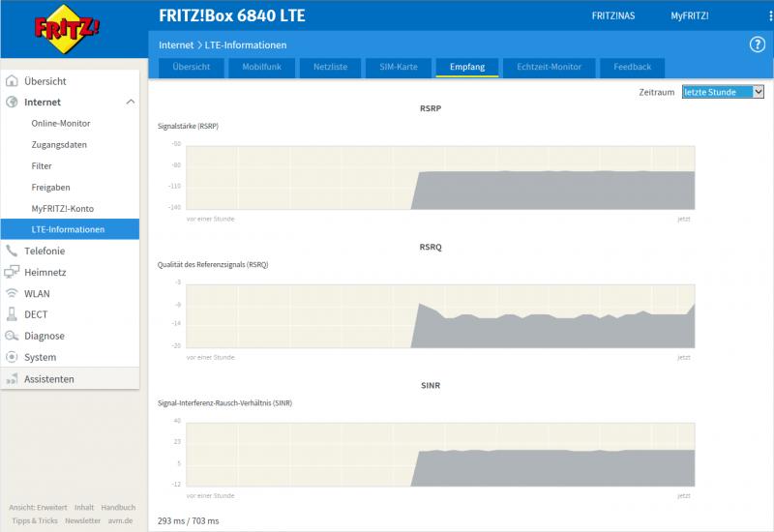Click the 'Signalstärke (RSRP)' label

coord(188,127)
